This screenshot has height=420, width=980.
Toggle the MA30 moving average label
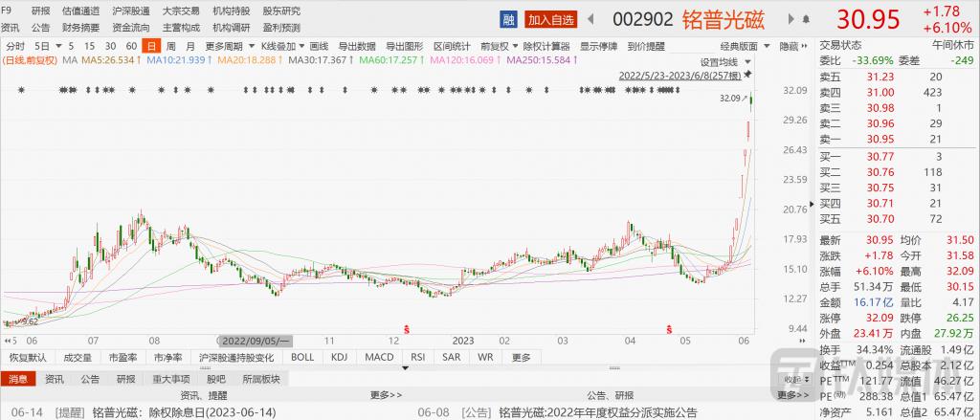pyautogui.click(x=322, y=60)
